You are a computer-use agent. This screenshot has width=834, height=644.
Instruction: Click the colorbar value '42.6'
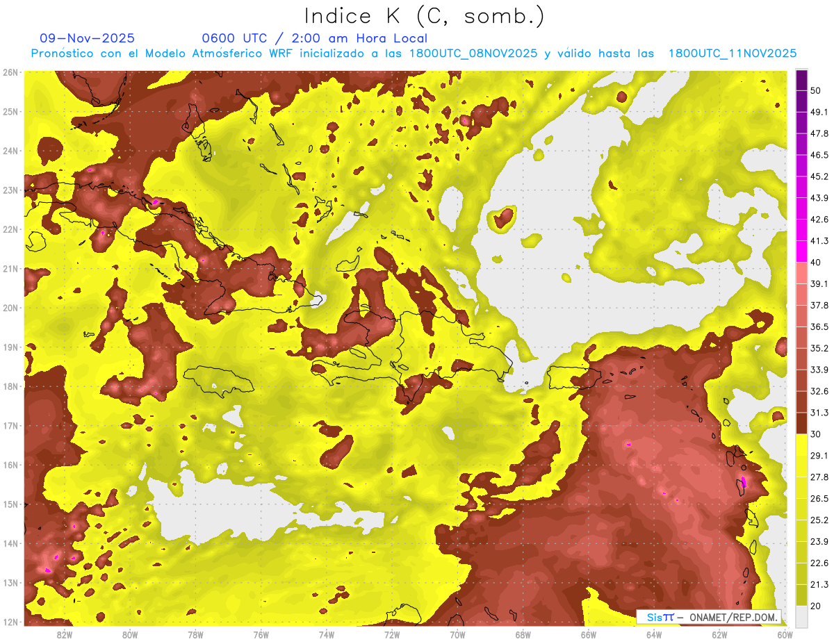tap(819, 220)
